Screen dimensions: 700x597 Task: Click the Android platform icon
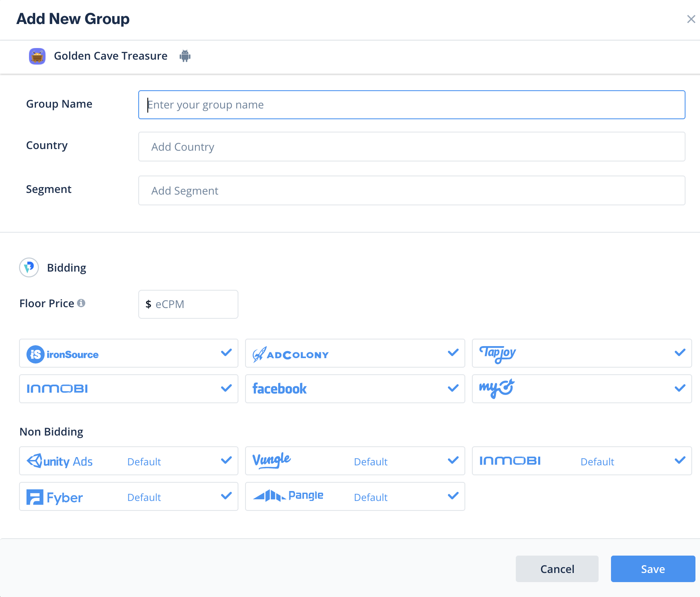point(185,56)
